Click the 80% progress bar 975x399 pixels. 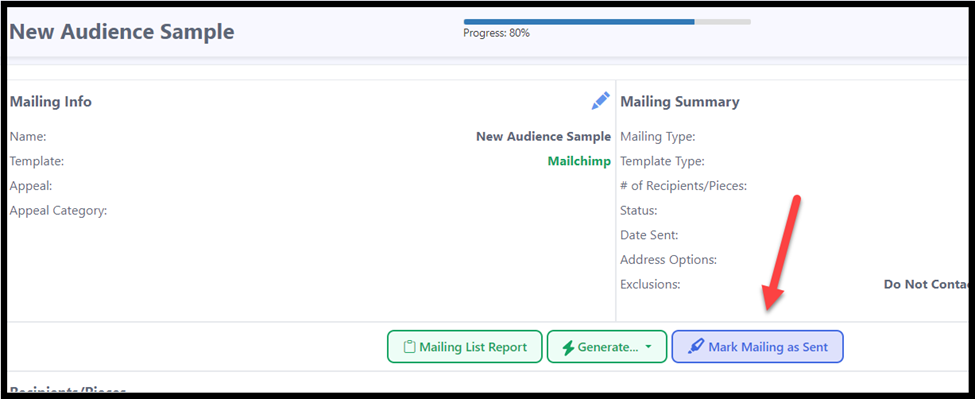[x=607, y=22]
